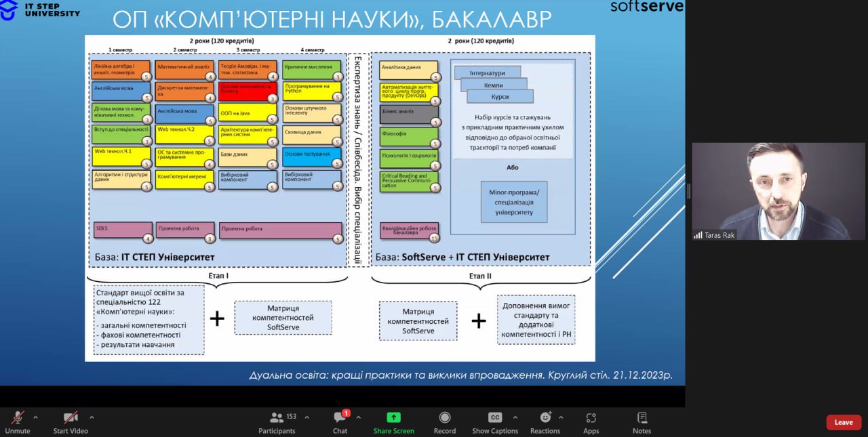868x437 pixels.
Task: Click the 'Бази даних' course box
Action: [248, 157]
